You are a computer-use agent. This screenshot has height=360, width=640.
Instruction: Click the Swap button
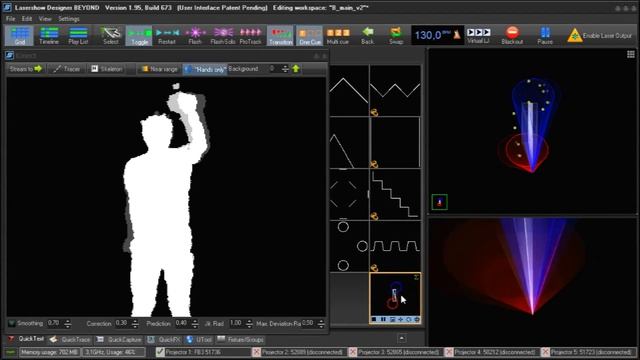(x=396, y=36)
